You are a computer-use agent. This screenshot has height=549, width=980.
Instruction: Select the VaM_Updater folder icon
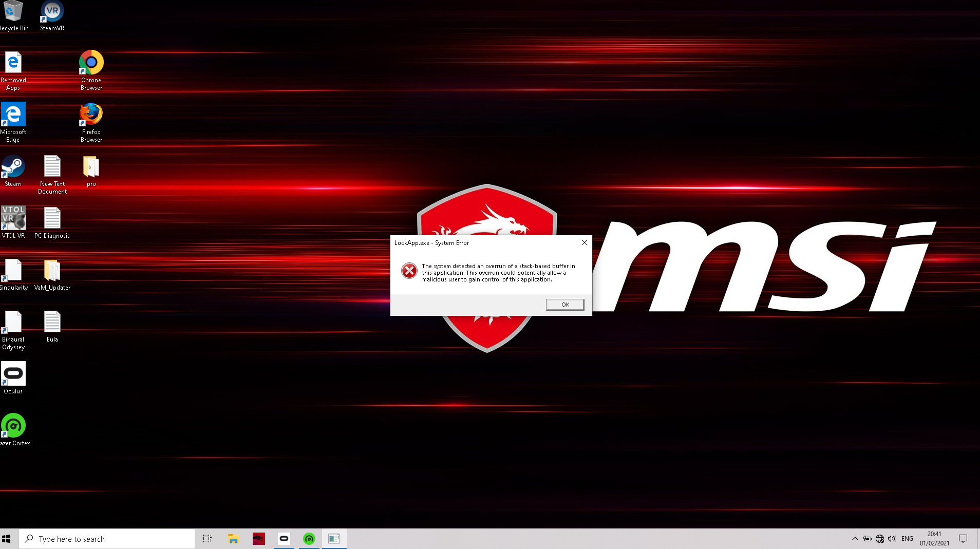[52, 275]
